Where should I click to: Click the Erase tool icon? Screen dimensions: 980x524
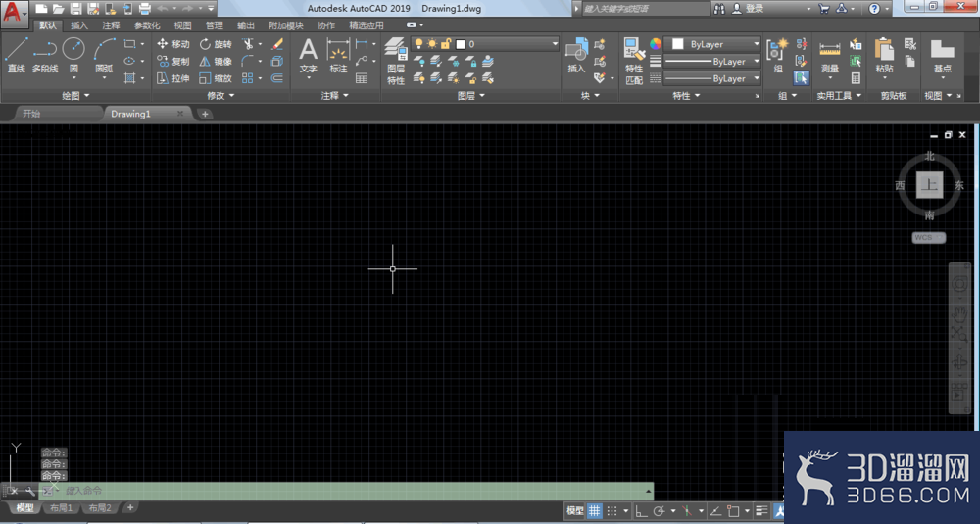coord(277,44)
